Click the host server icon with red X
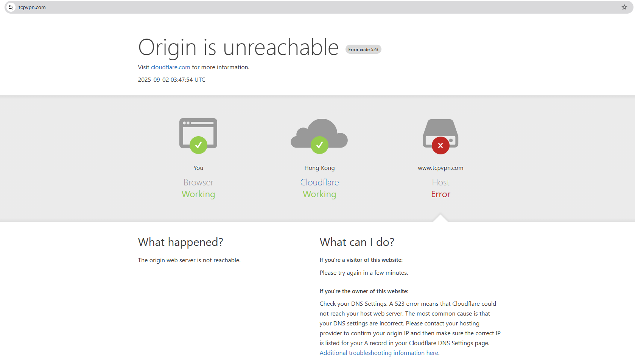635x364 pixels. [x=440, y=136]
